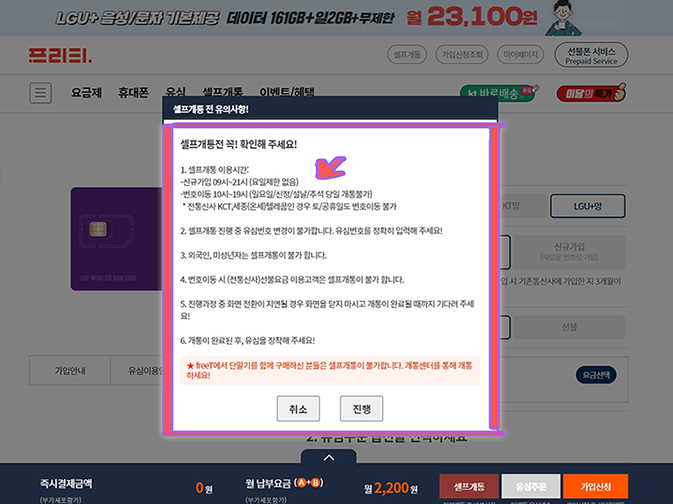Image resolution: width=673 pixels, height=504 pixels.
Task: Click the 가입신청조회 header button
Action: (462, 55)
